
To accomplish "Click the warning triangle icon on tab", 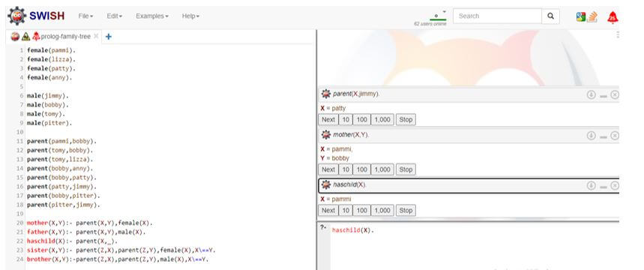I will click(x=26, y=37).
